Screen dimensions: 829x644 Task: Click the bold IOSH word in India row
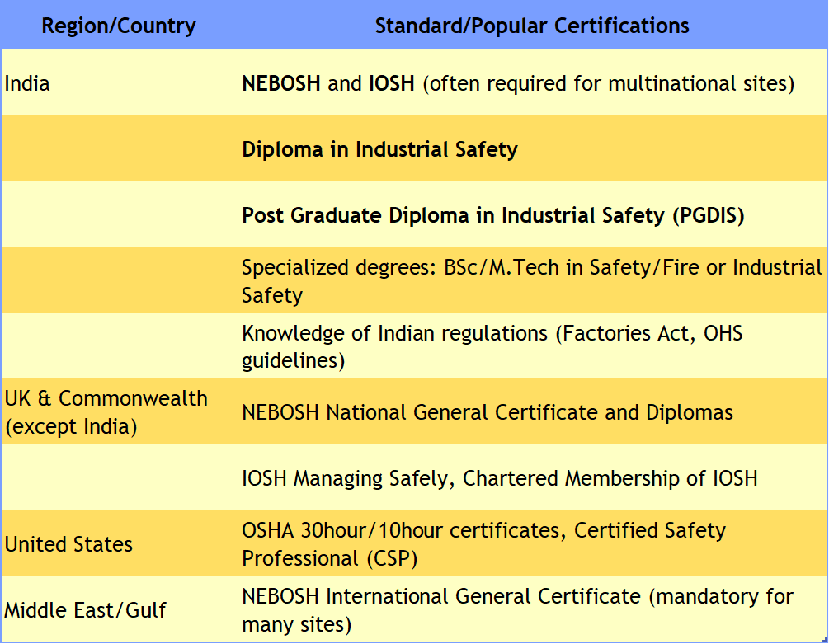(391, 83)
